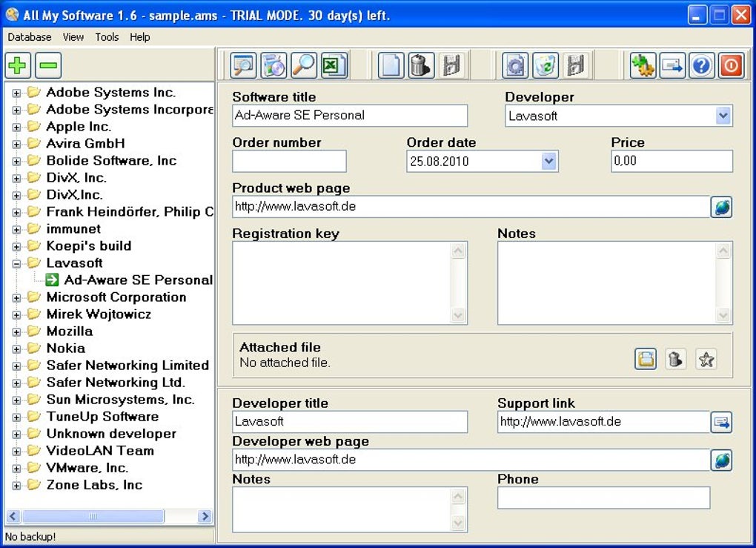Export the software list to Excel
The image size is (756, 548).
pyautogui.click(x=333, y=65)
